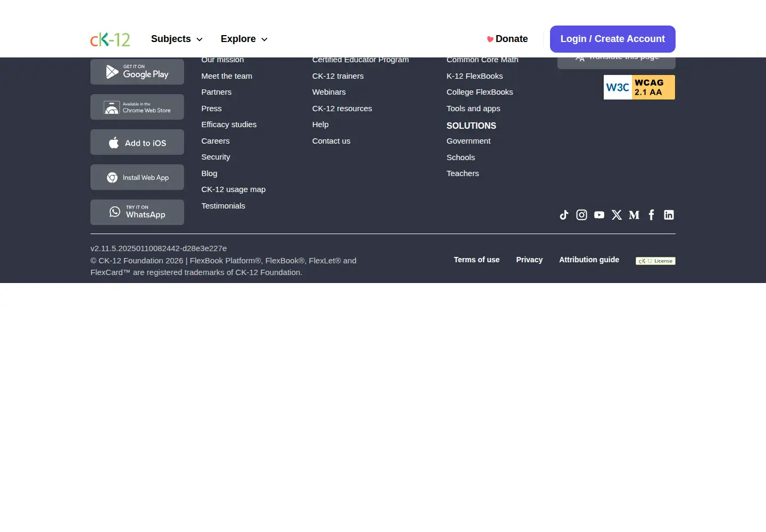Screen dimensions: 766x532
Task: Open the YouTube channel icon
Action: tap(600, 215)
